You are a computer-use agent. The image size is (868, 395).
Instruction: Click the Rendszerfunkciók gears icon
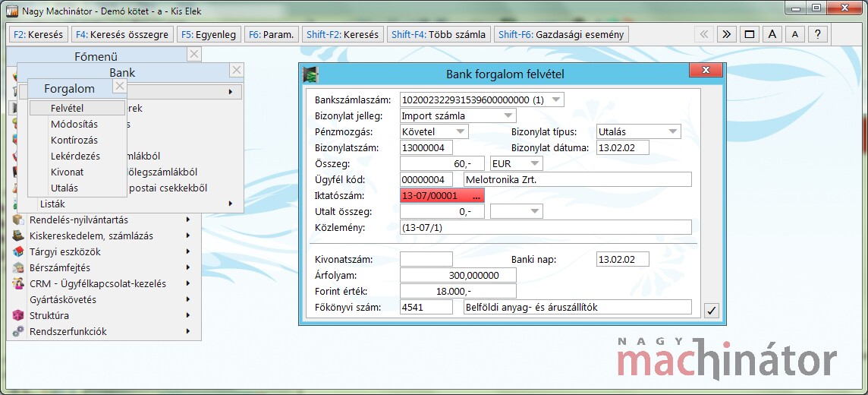(x=19, y=331)
